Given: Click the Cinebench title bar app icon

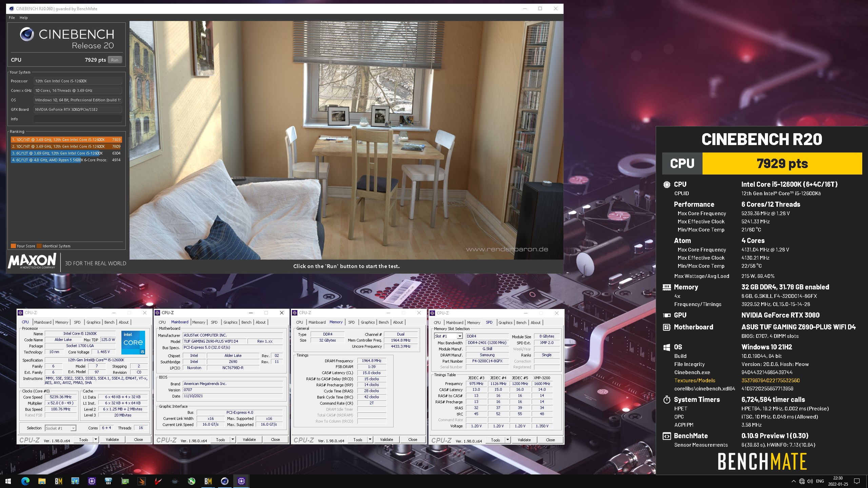Looking at the screenshot, I should click(12, 8).
